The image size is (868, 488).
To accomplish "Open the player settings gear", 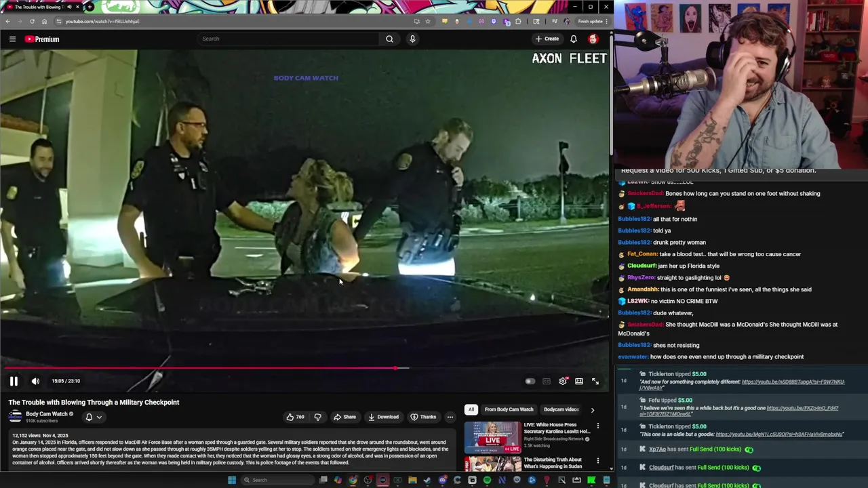I will tap(563, 382).
